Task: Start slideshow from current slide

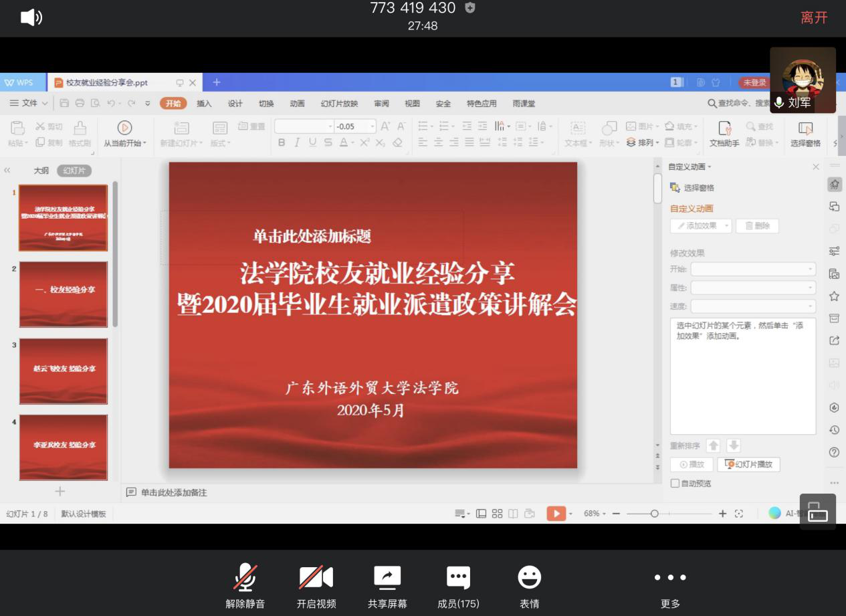Action: (x=124, y=134)
